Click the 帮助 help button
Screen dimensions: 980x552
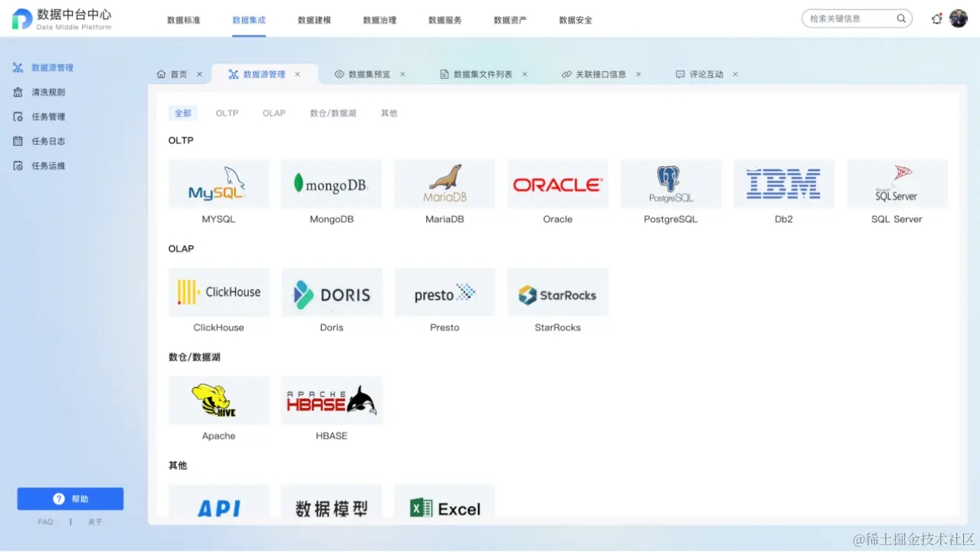click(x=70, y=498)
